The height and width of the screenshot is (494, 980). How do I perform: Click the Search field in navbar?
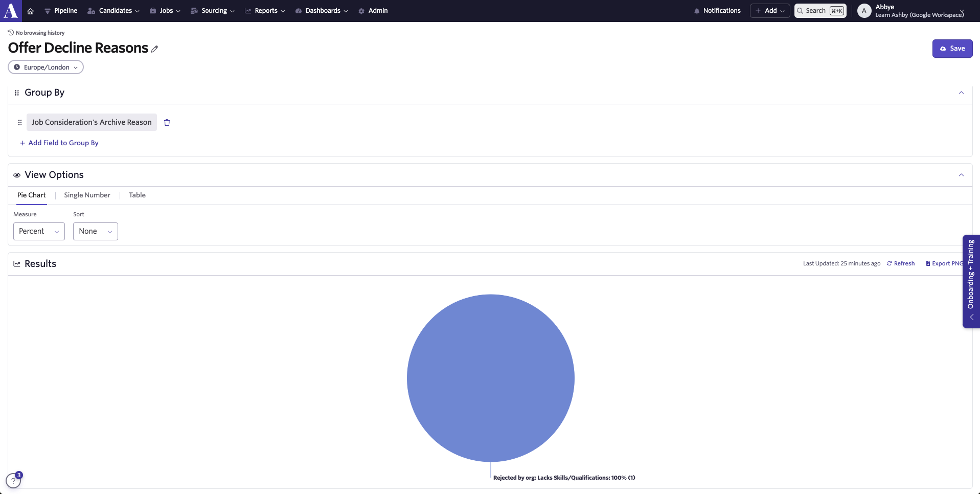point(821,11)
